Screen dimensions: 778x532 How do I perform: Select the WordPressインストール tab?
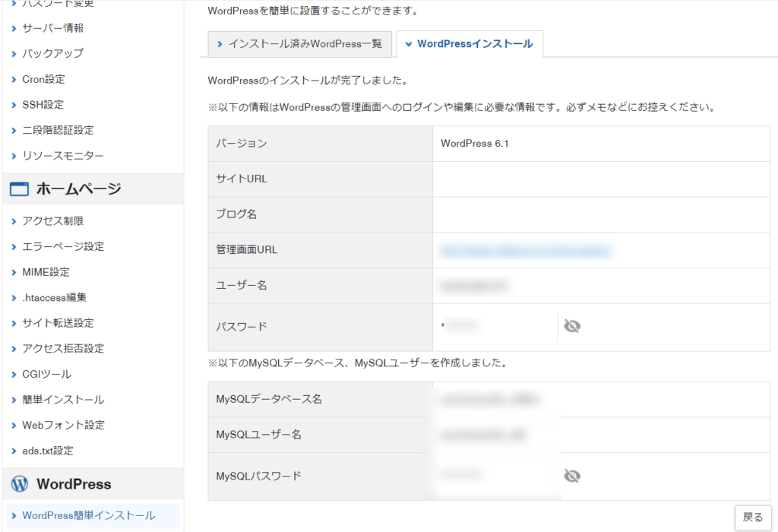pyautogui.click(x=470, y=44)
